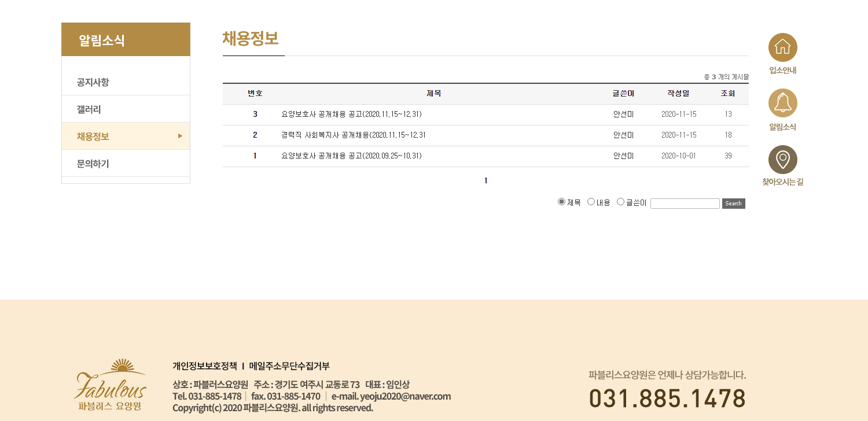The width and height of the screenshot is (868, 421).
Task: Click the 개인정보보호정책 footer link
Action: (205, 366)
